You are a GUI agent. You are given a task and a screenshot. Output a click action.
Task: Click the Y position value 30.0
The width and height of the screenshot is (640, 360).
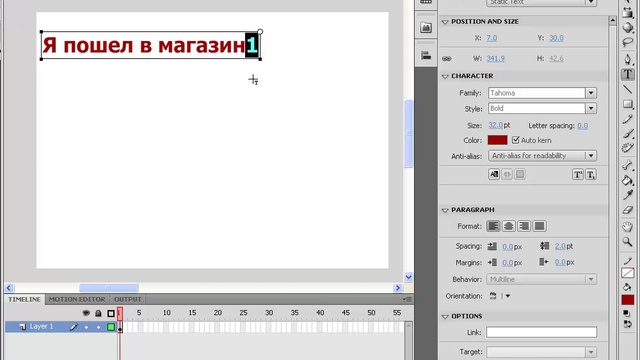tap(556, 38)
